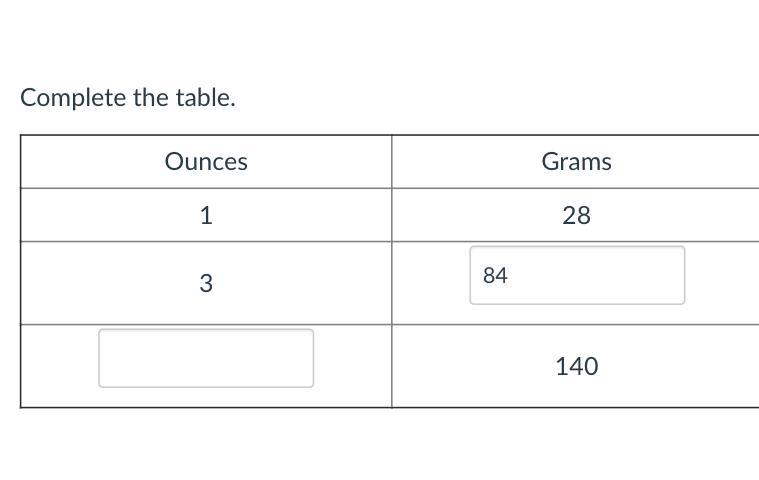Click the word "table." in the instructions
The width and height of the screenshot is (759, 480).
coord(205,97)
